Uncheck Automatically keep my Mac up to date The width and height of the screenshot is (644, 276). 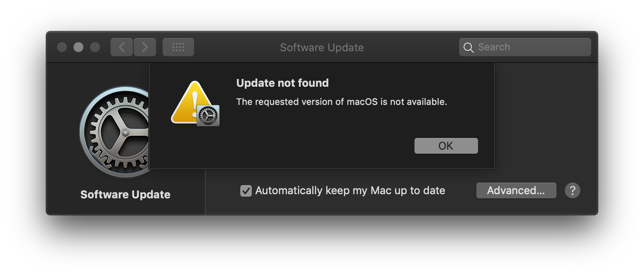(246, 191)
